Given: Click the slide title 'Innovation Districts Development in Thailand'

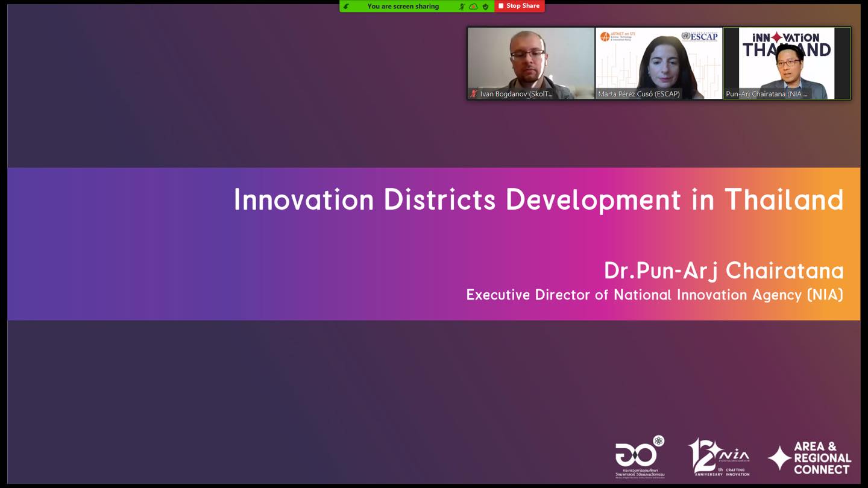Looking at the screenshot, I should [538, 199].
